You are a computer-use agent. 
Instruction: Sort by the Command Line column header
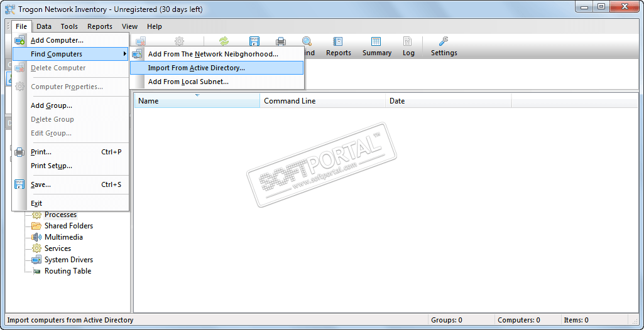tap(323, 101)
